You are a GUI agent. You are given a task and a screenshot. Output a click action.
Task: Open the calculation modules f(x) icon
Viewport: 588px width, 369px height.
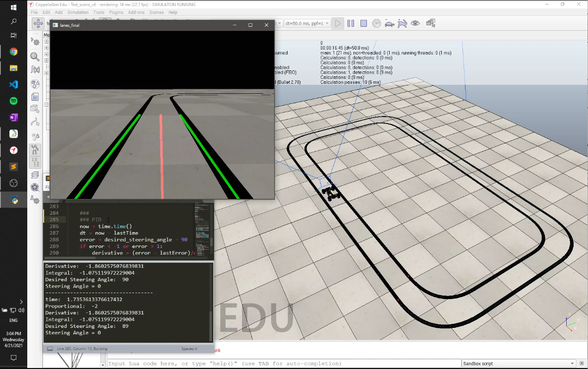[35, 69]
